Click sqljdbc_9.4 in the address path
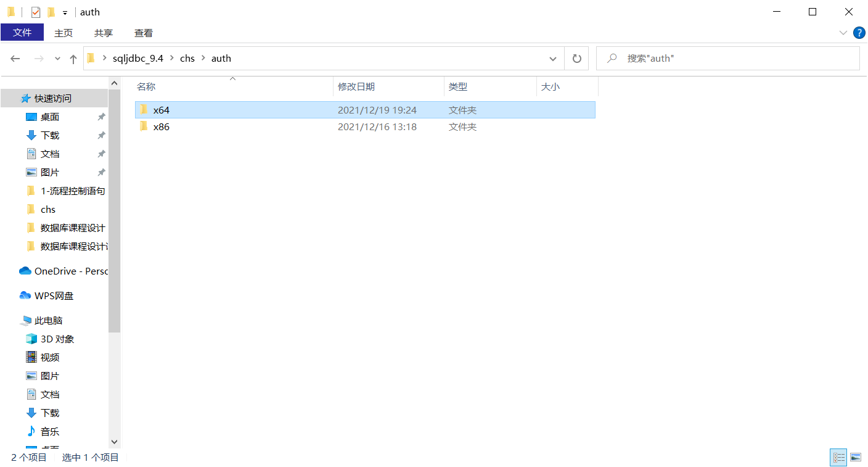 coord(138,58)
